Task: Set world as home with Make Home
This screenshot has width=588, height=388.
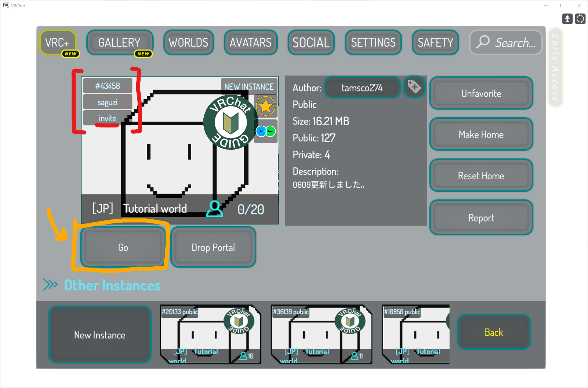Action: coord(481,134)
